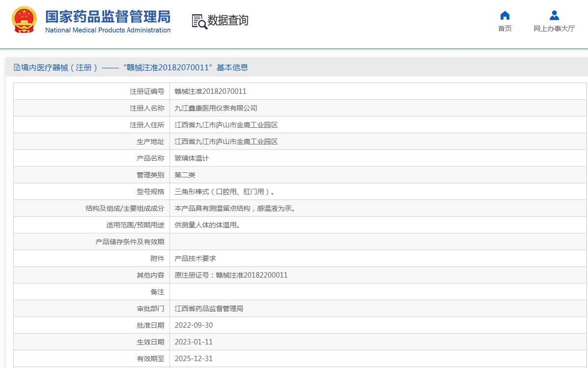Click the document icon before 境内医疗器械
This screenshot has height=368, width=588.
click(x=17, y=67)
